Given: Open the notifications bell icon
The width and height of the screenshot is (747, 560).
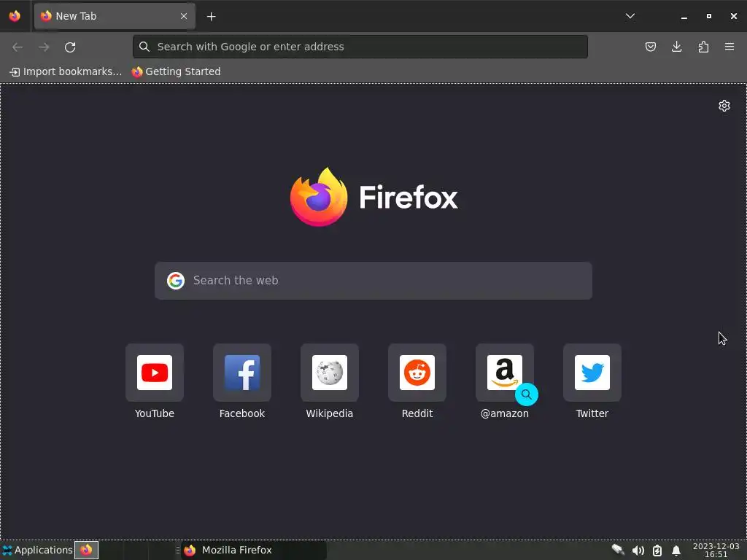Looking at the screenshot, I should pyautogui.click(x=676, y=551).
